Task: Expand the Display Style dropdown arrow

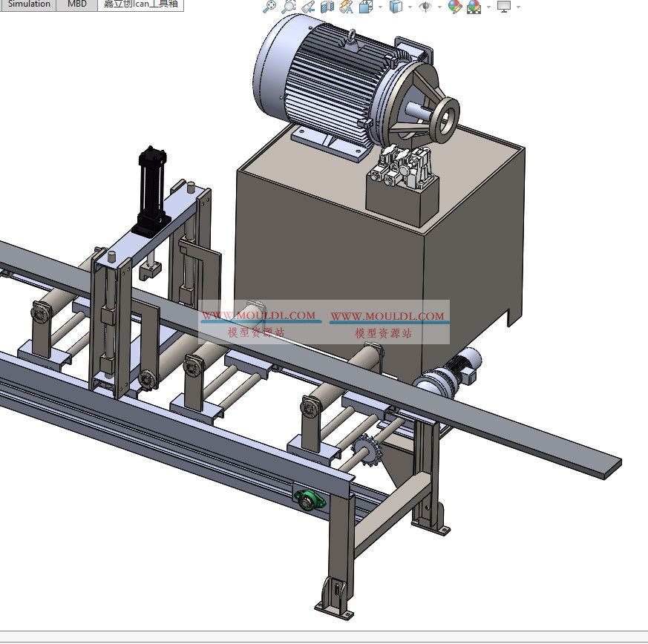Action: (410, 7)
